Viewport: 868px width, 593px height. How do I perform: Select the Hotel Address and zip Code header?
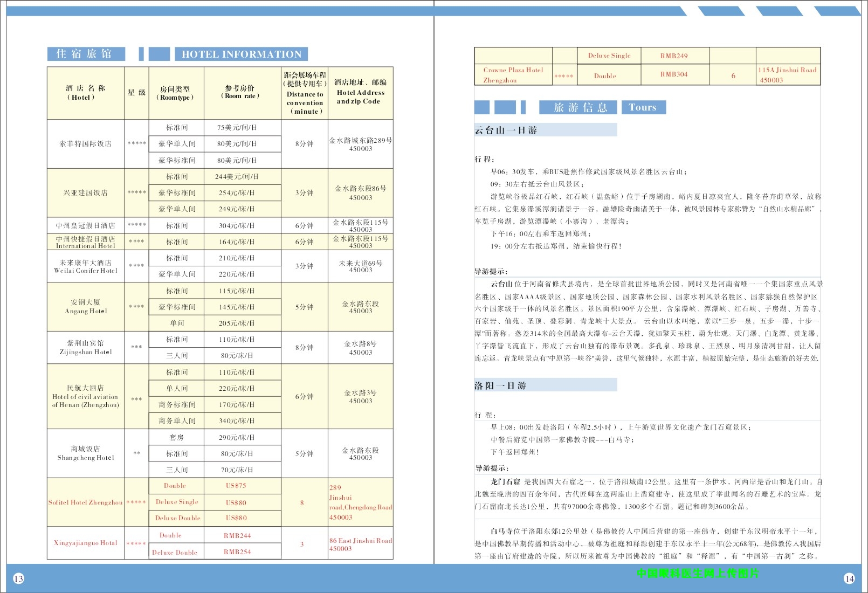(360, 93)
